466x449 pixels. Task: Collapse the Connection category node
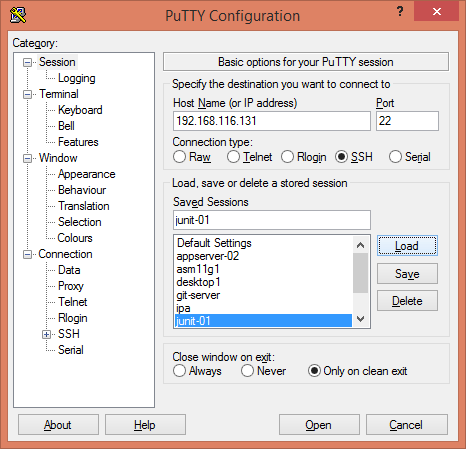point(27,254)
